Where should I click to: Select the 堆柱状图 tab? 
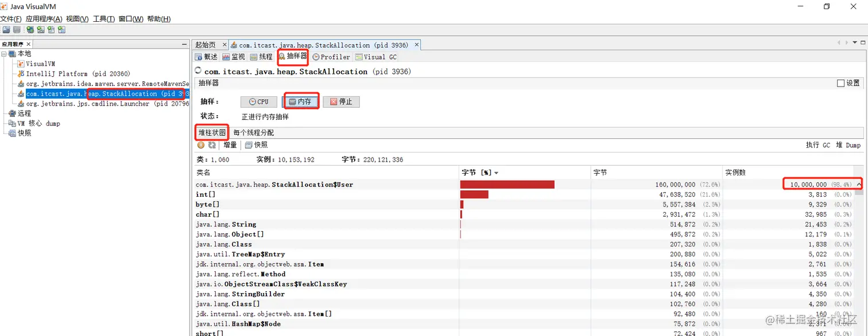[x=212, y=132]
